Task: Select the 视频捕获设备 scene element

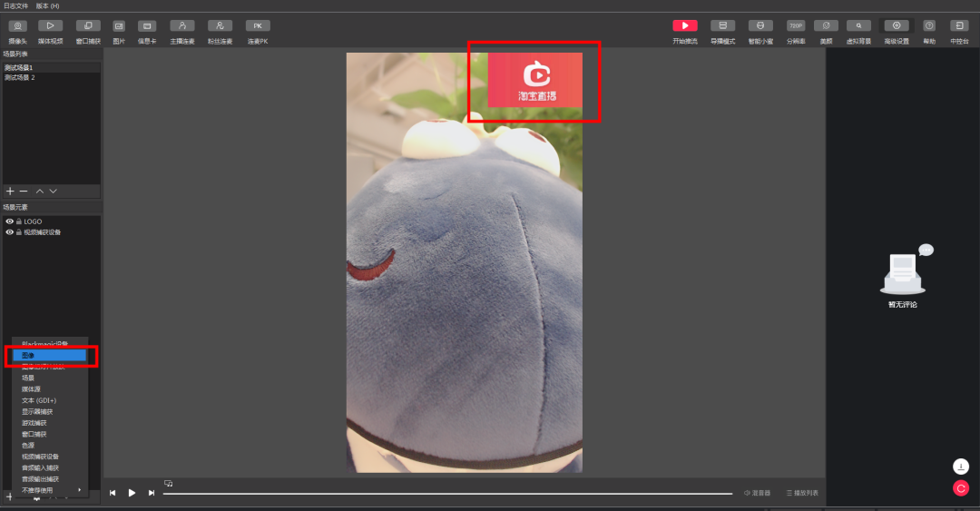Action: click(x=43, y=232)
